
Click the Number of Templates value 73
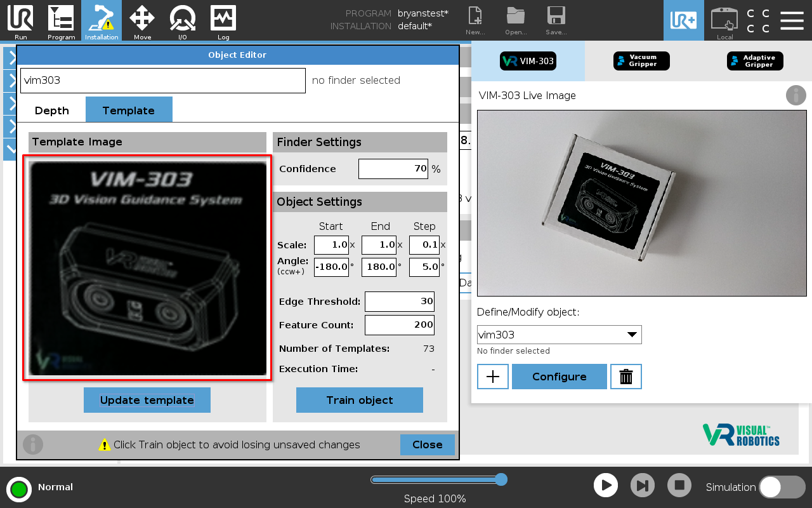point(429,349)
